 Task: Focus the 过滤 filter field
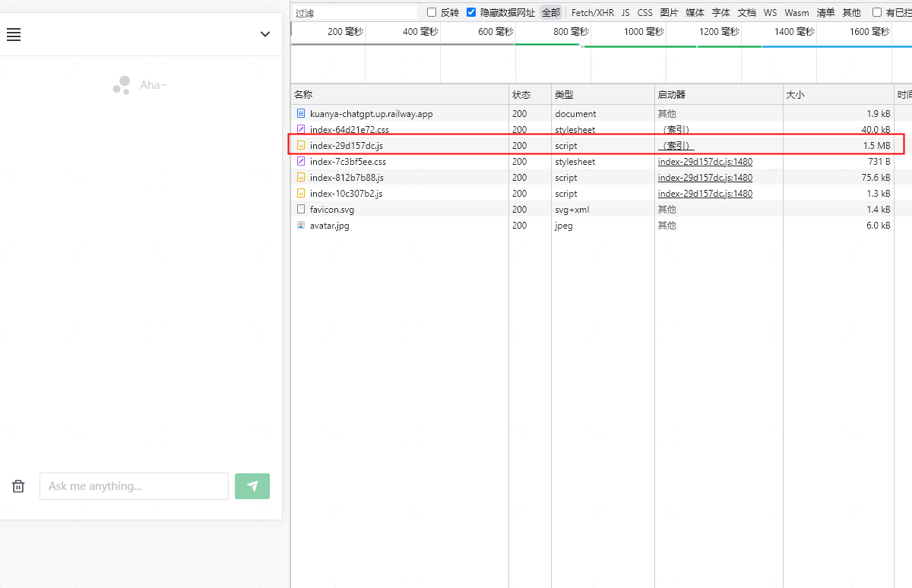[356, 13]
